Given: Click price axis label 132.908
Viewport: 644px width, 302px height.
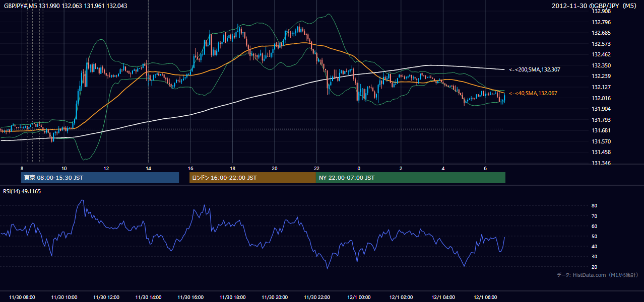Looking at the screenshot, I should tap(601, 11).
